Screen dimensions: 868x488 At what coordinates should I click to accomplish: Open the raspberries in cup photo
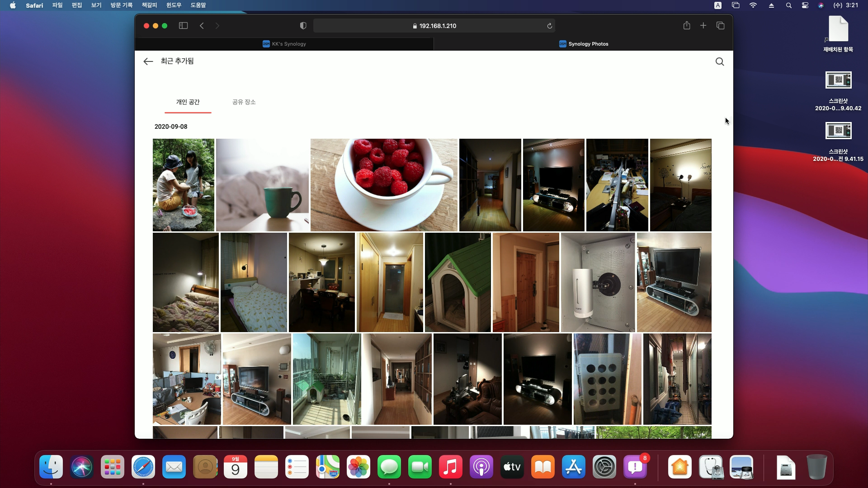click(384, 185)
